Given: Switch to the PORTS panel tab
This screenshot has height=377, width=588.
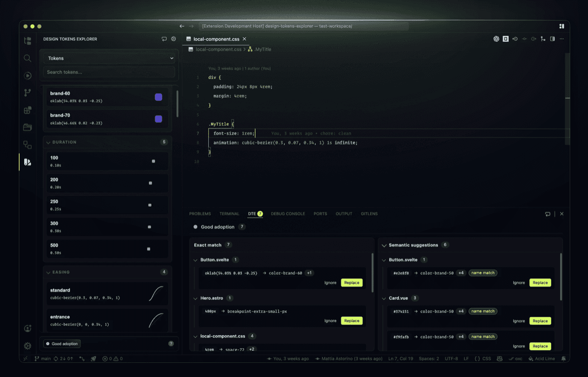Looking at the screenshot, I should tap(320, 214).
